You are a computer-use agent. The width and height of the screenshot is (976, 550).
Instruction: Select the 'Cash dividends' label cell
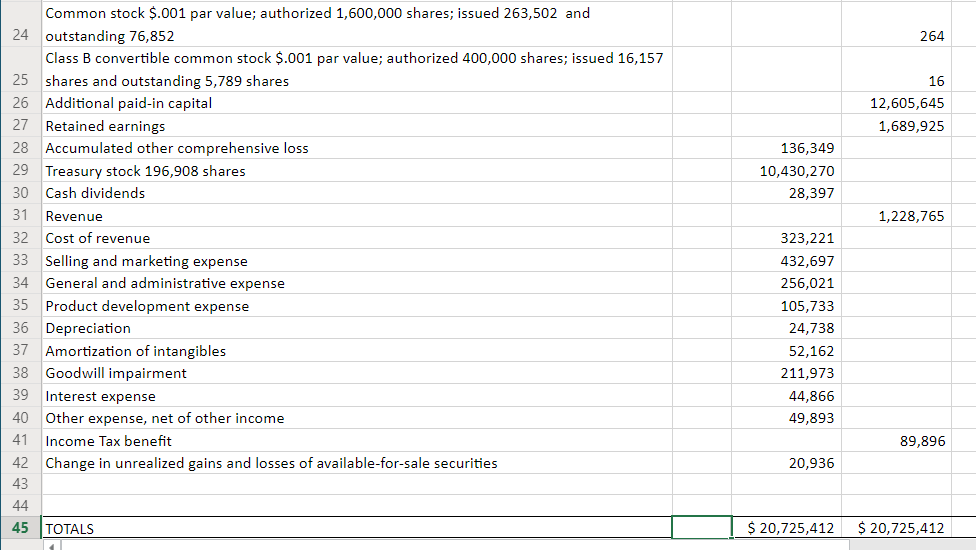(x=357, y=193)
